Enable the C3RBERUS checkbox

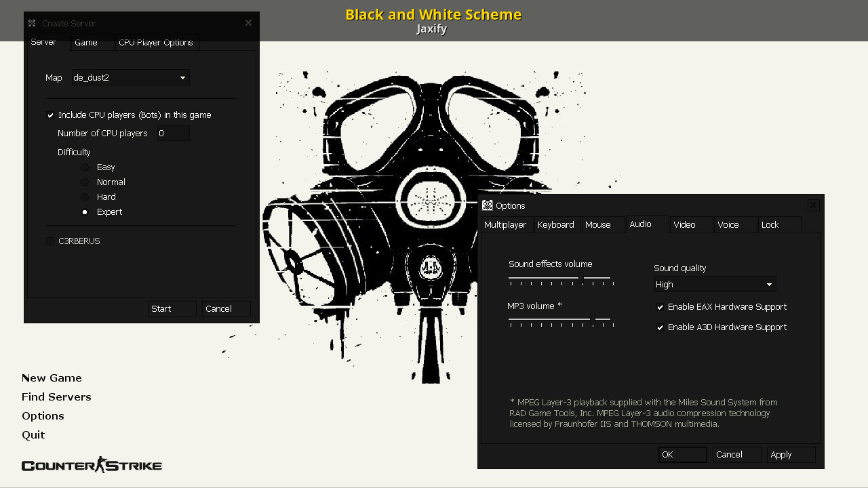(50, 241)
